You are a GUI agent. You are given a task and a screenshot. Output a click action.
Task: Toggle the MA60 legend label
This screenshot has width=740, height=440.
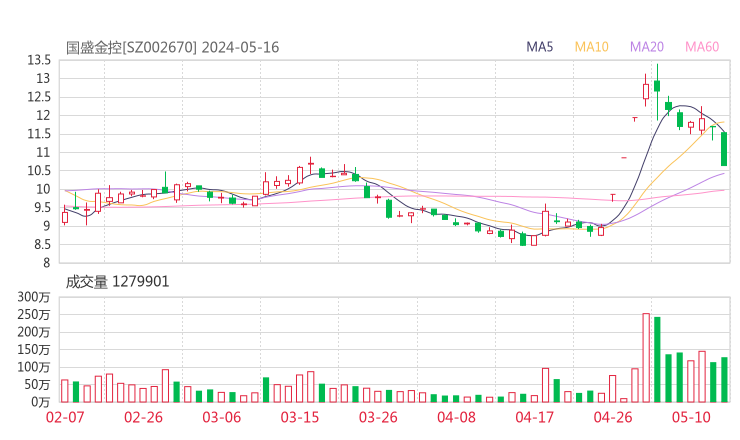[x=702, y=47]
